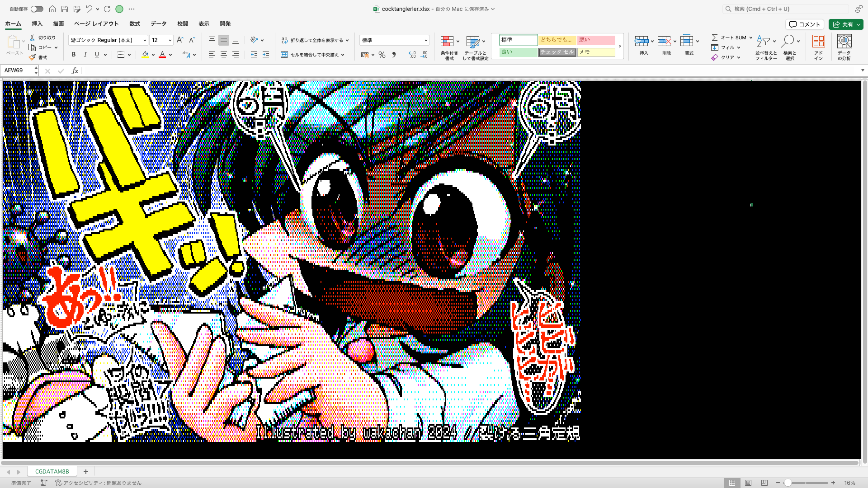868x488 pixels.
Task: Click the decrease indent icon
Action: point(254,55)
